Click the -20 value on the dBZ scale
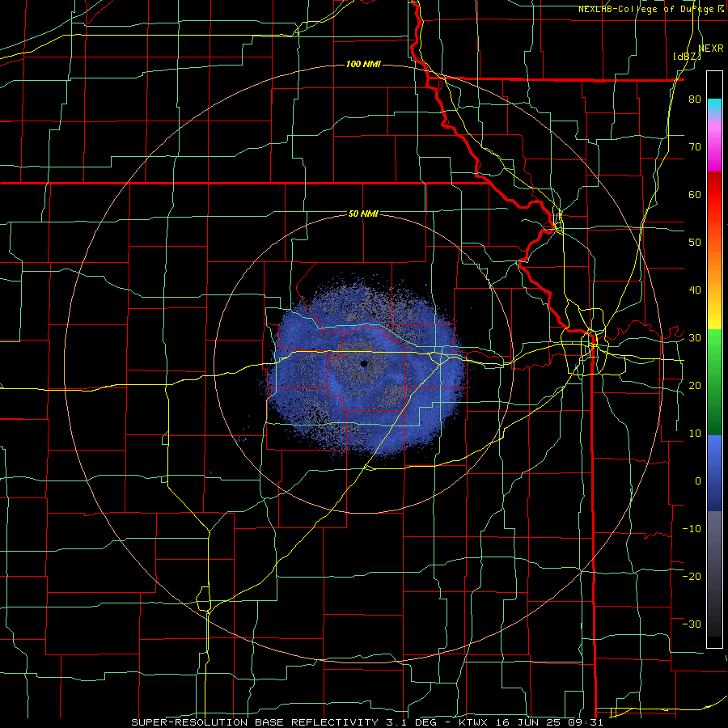The height and width of the screenshot is (728, 728). pos(692,577)
